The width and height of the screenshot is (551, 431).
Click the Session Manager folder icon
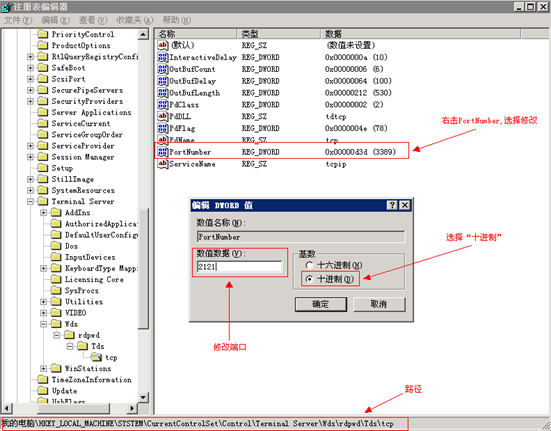click(43, 157)
